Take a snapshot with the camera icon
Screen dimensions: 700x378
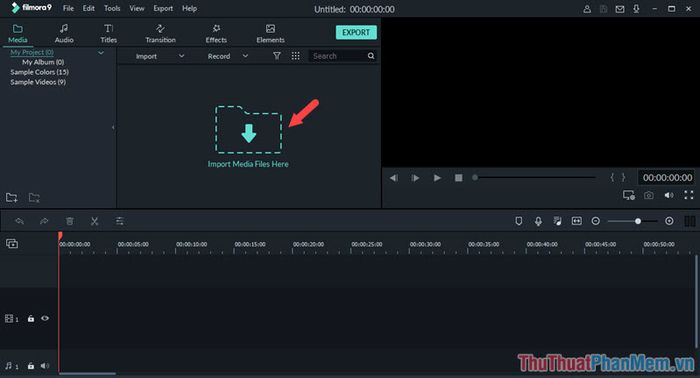coord(649,195)
